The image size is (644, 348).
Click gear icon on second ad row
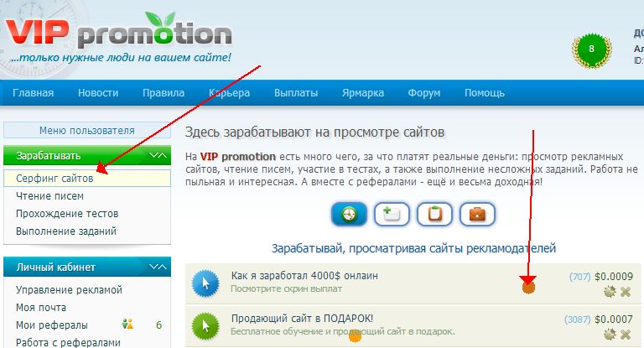[610, 334]
